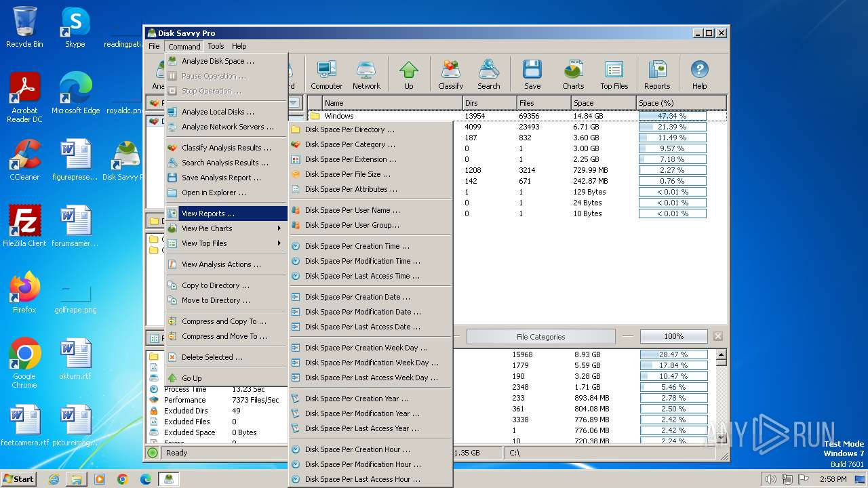Screen dimensions: 868x488
Task: Open the Help toolbar icon
Action: [699, 75]
